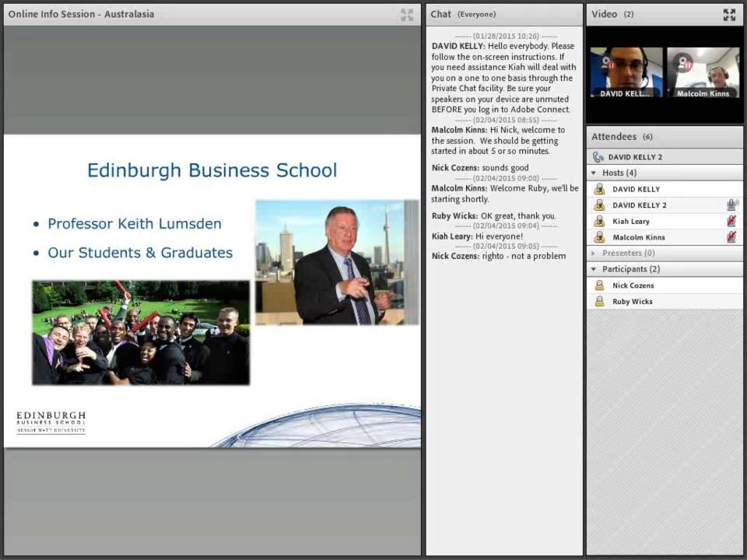747x560 pixels.
Task: Click the Attendees (6) pod title
Action: (x=622, y=137)
